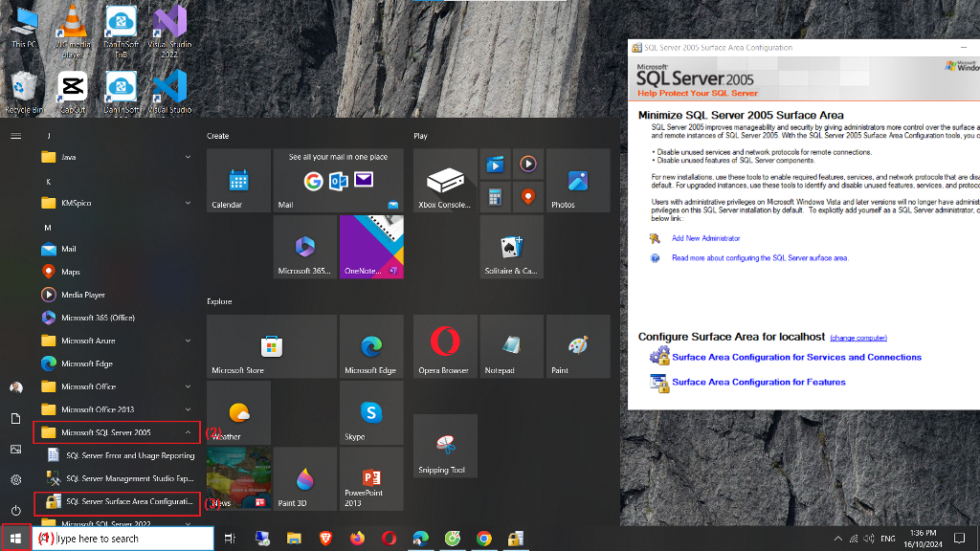The width and height of the screenshot is (980, 551).
Task: Open Chrome from the taskbar
Action: coord(483,539)
